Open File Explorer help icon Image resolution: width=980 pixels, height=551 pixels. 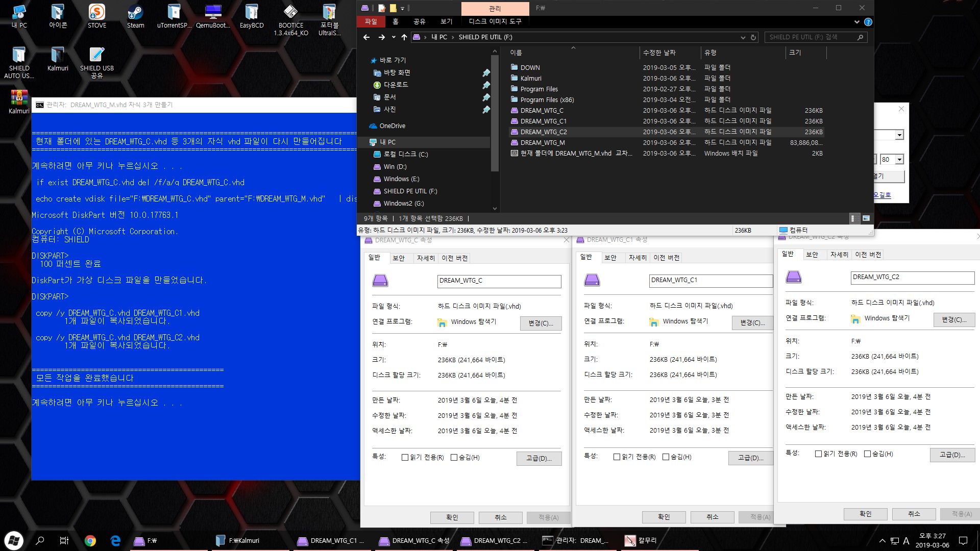[868, 22]
